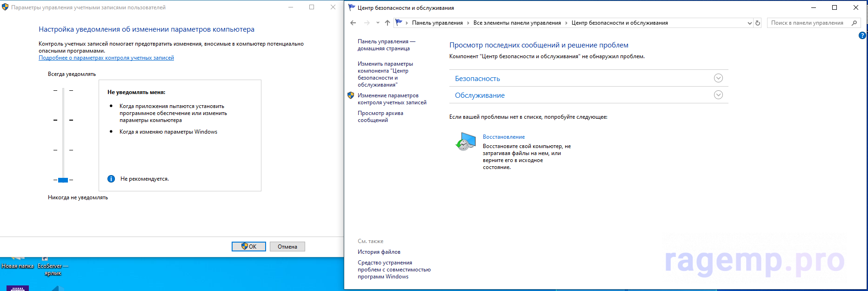Open Изменить параметры компонента Центр безопасности
Screen dimensions: 868x291
[385, 74]
